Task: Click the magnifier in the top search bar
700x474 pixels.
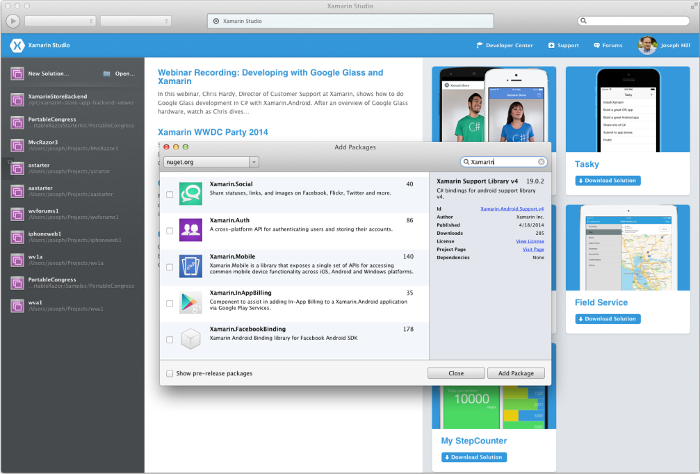Action: click(x=583, y=21)
